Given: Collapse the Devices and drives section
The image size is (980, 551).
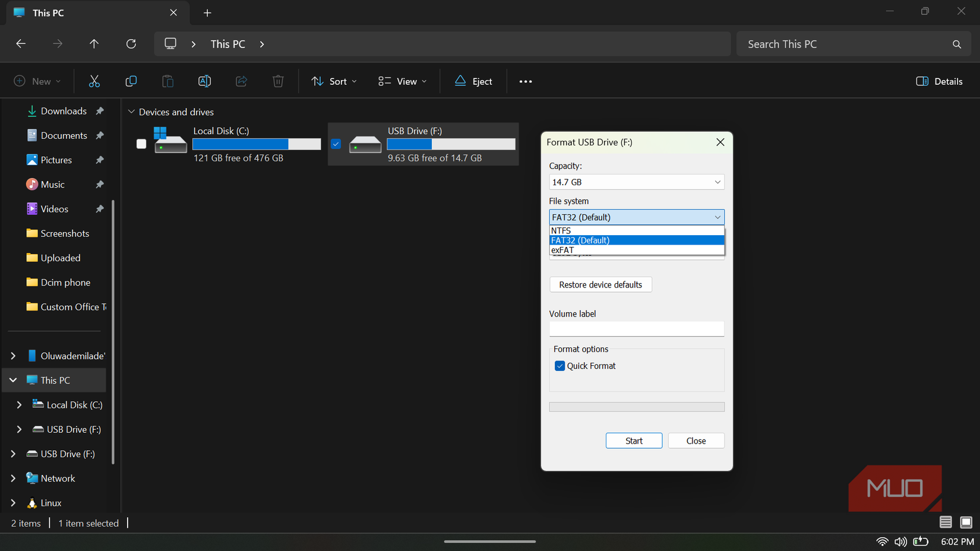Looking at the screenshot, I should pos(131,112).
